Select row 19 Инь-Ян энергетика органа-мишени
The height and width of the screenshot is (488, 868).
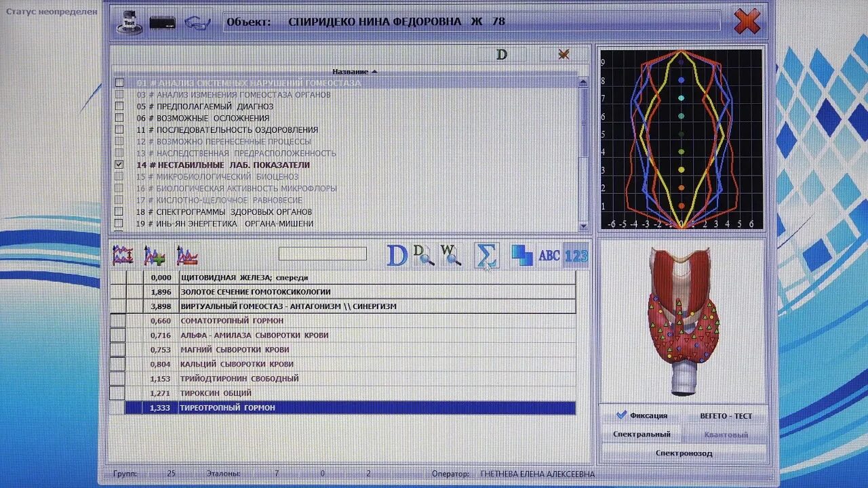point(344,224)
